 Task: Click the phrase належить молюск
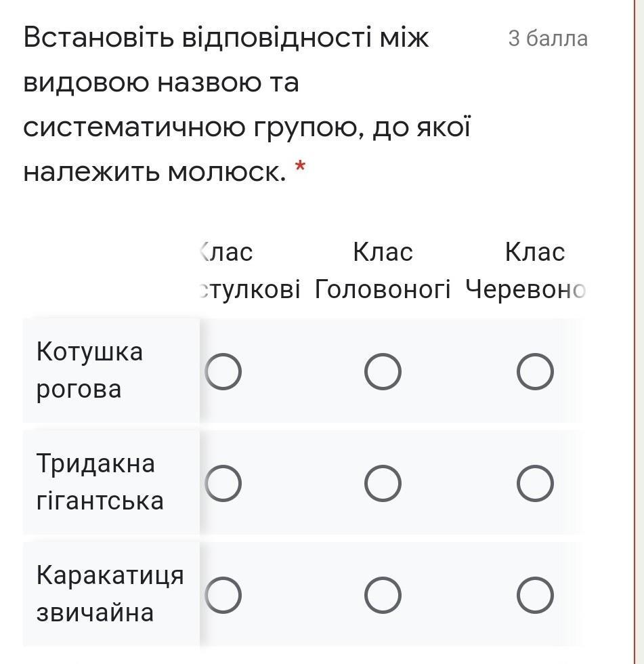155,172
